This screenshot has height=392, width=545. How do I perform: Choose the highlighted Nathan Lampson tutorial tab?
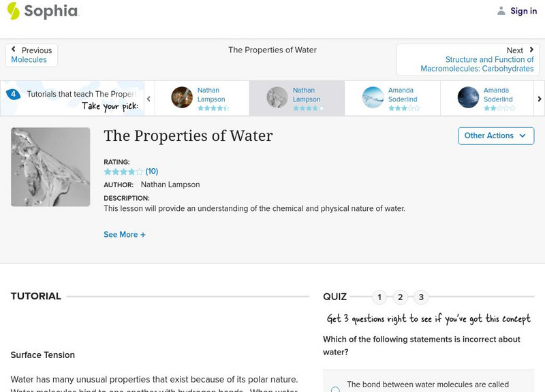[296, 97]
